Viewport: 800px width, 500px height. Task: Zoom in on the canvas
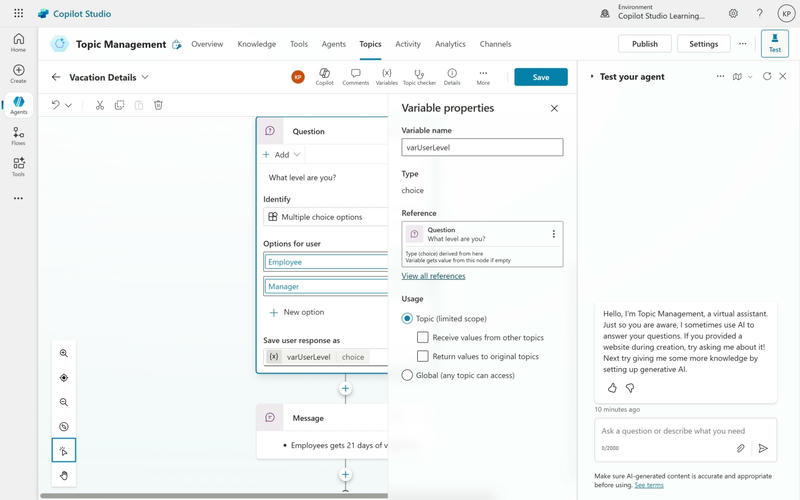coord(64,353)
